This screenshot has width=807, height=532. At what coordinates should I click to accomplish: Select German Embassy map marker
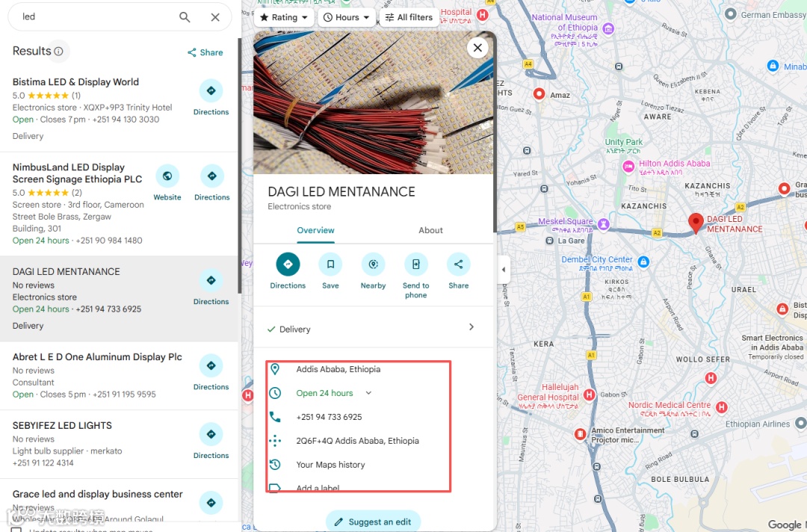tap(730, 14)
